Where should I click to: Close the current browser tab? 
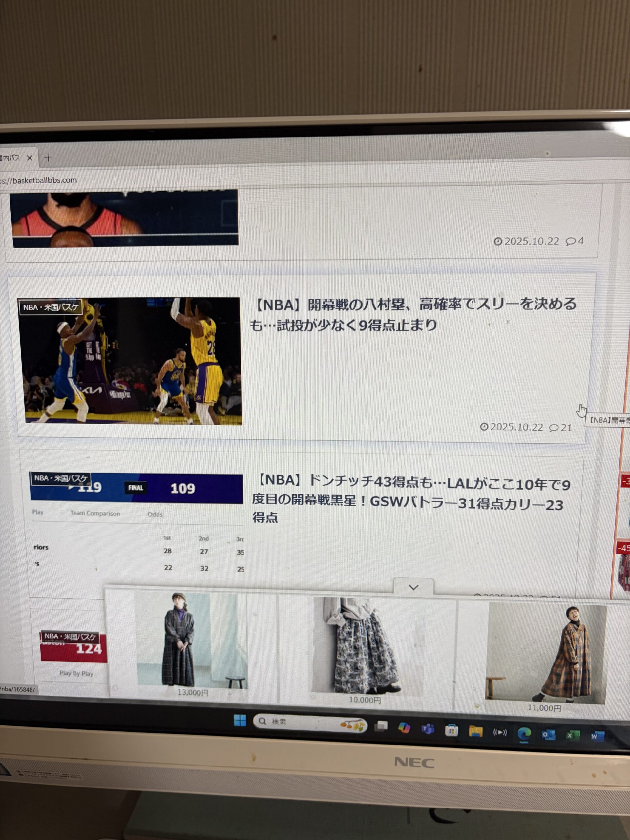30,158
